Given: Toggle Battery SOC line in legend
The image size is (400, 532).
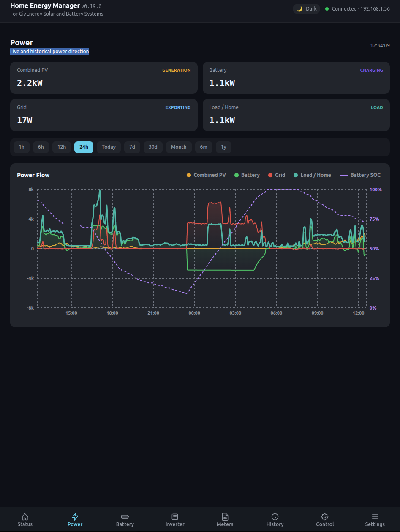Looking at the screenshot, I should pos(360,175).
